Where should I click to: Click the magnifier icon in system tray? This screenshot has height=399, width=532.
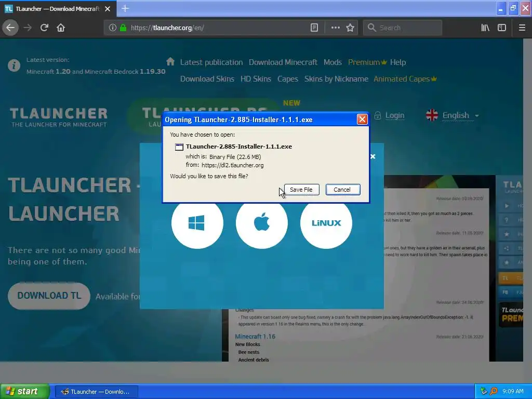tap(494, 391)
